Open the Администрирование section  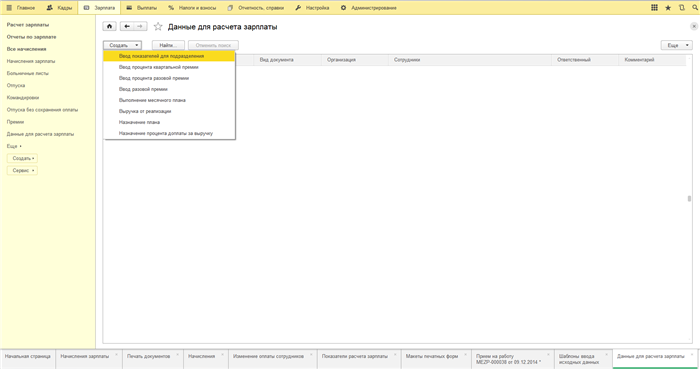click(369, 8)
